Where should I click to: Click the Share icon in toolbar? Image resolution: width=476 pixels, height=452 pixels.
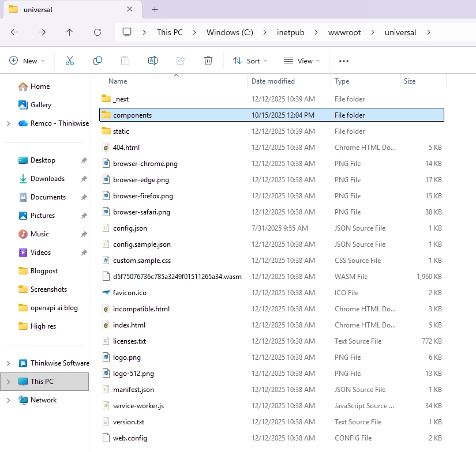tap(181, 61)
